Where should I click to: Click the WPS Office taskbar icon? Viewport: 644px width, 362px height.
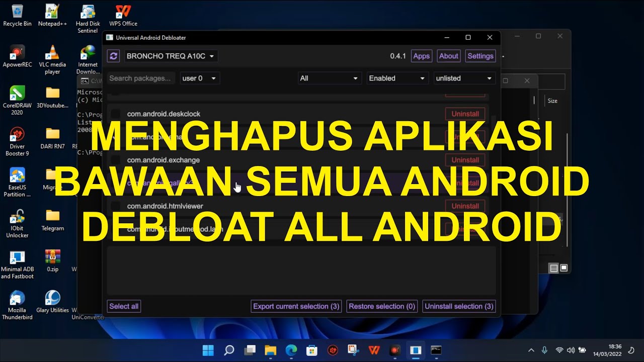(x=374, y=350)
